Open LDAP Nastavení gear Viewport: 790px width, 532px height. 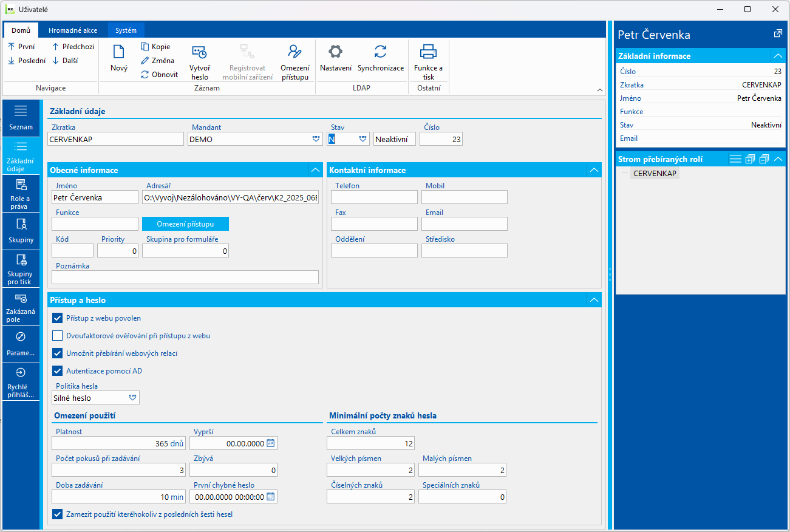[336, 60]
